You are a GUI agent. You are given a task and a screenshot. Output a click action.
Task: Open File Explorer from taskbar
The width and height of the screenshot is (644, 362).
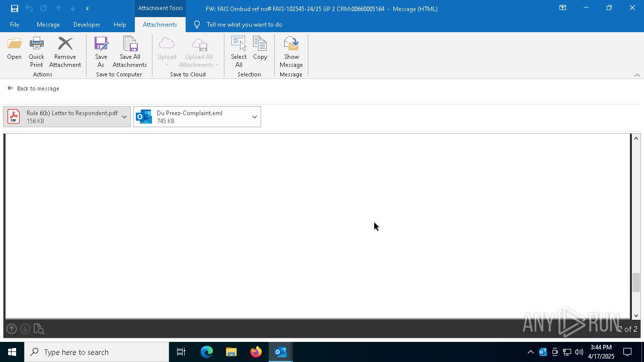coord(231,352)
